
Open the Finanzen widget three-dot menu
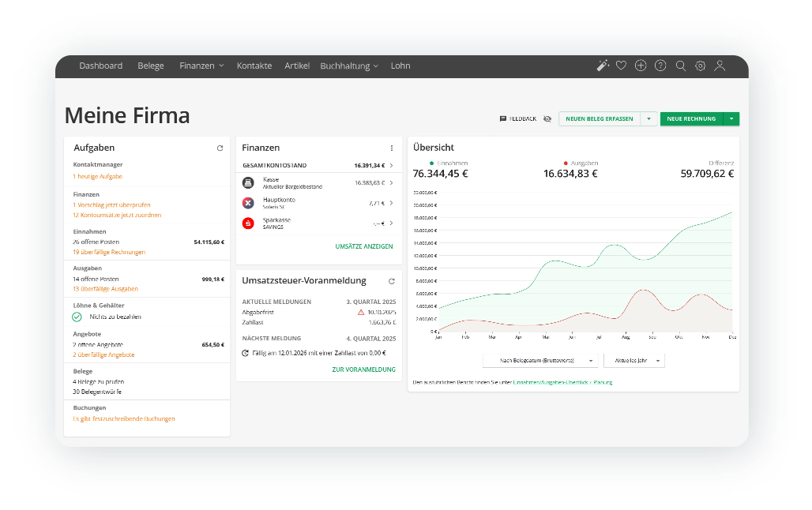coord(392,148)
